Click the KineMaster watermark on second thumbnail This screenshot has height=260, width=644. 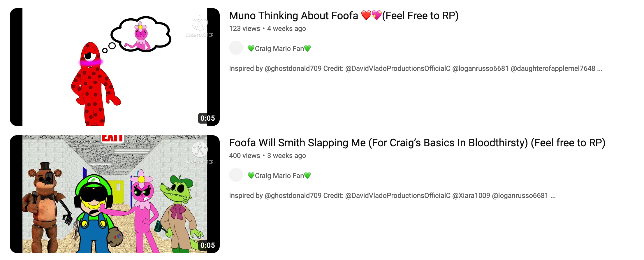pos(200,154)
